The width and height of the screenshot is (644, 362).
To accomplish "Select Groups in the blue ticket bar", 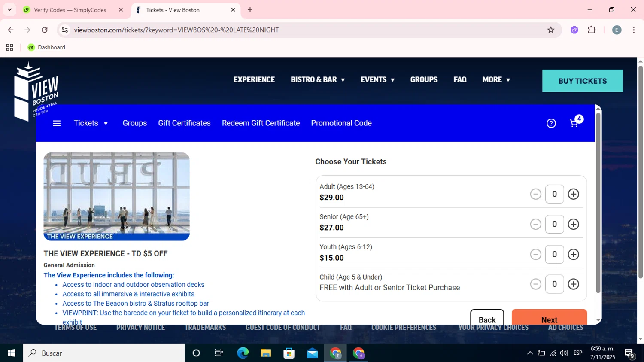I will tap(135, 123).
